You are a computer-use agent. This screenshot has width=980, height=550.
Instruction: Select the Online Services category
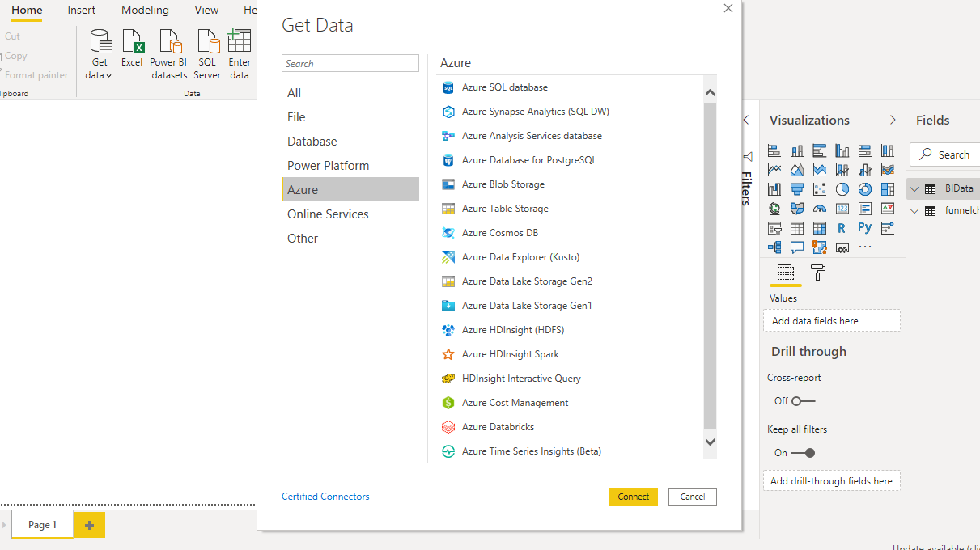[328, 214]
